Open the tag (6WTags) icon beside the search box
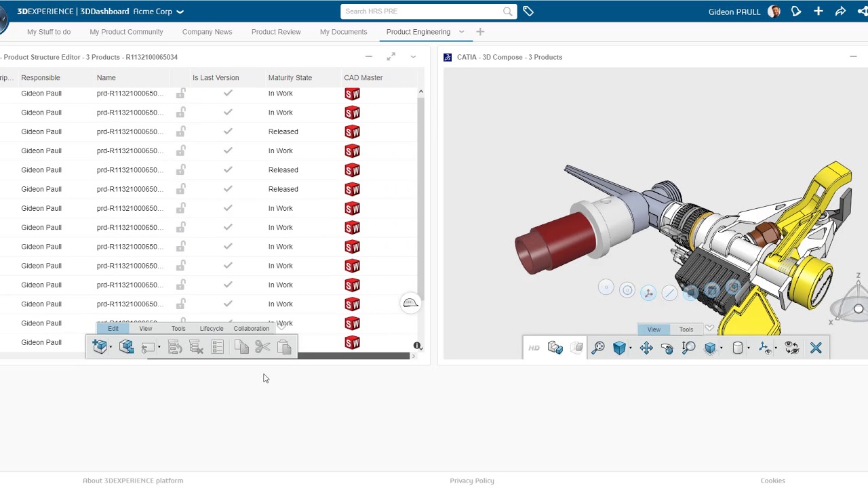The width and height of the screenshot is (868, 488). [528, 12]
